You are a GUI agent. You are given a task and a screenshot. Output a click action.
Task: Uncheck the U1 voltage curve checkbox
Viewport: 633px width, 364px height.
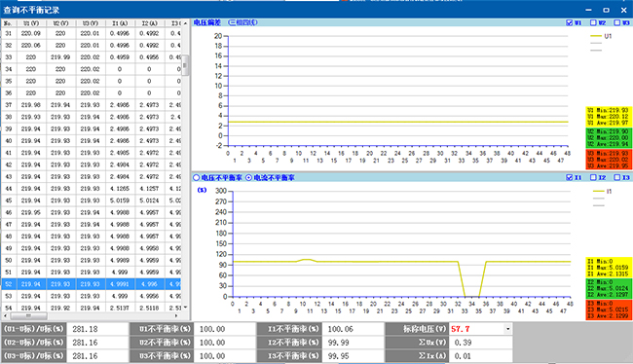pos(570,22)
